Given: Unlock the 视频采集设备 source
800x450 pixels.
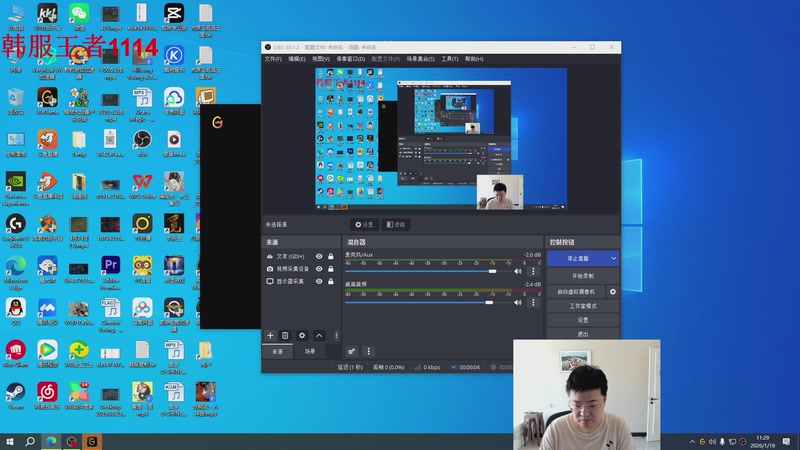Looking at the screenshot, I should pyautogui.click(x=331, y=268).
